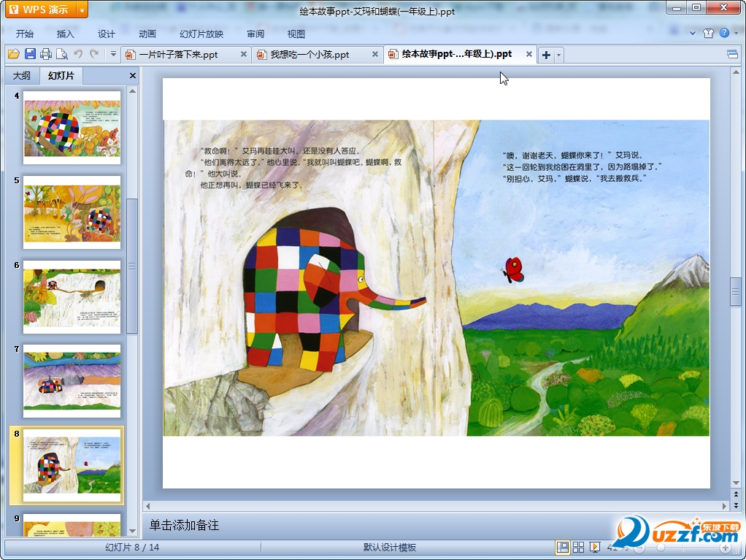Image resolution: width=746 pixels, height=560 pixels.
Task: Expand the small arrow next to the help icon
Action: pyautogui.click(x=736, y=34)
